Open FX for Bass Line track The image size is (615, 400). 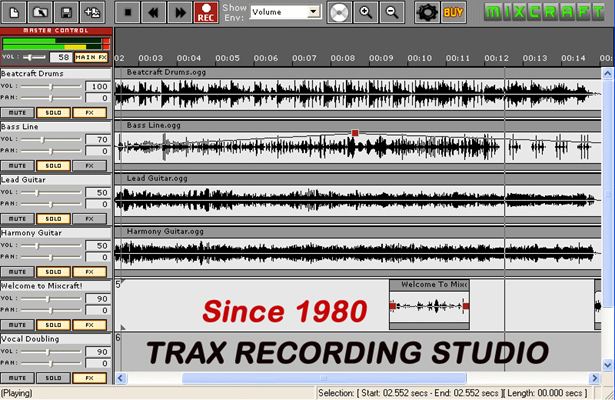[89, 165]
